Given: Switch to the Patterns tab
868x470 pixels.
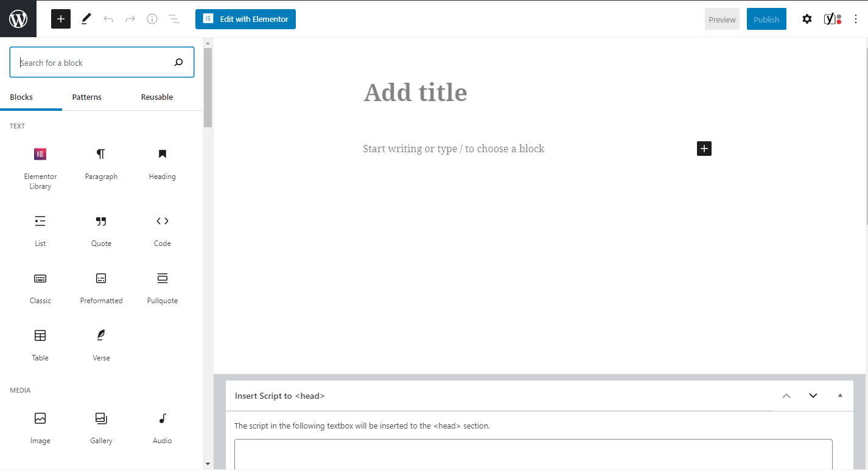Looking at the screenshot, I should (87, 97).
